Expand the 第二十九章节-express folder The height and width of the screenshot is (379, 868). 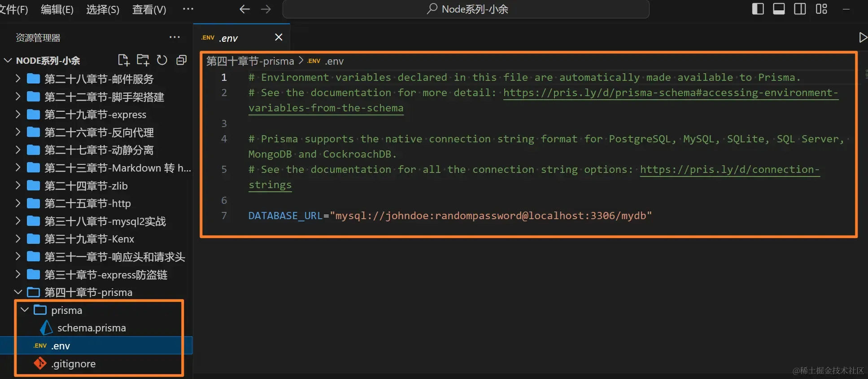[x=18, y=115]
